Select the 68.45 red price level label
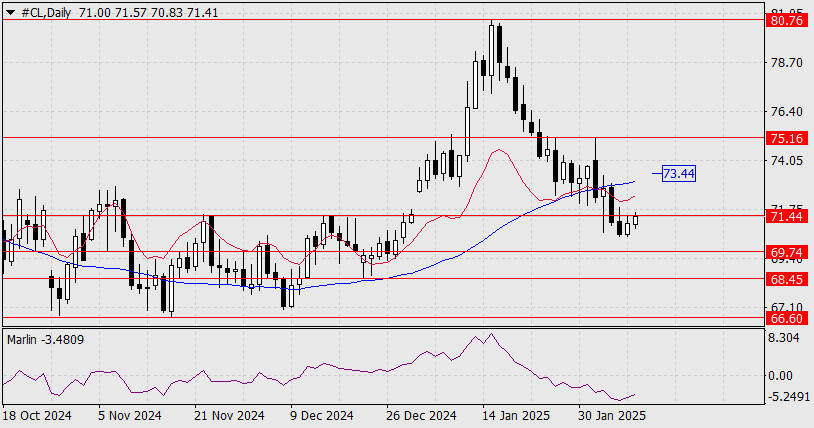Image resolution: width=814 pixels, height=428 pixels. coord(787,279)
